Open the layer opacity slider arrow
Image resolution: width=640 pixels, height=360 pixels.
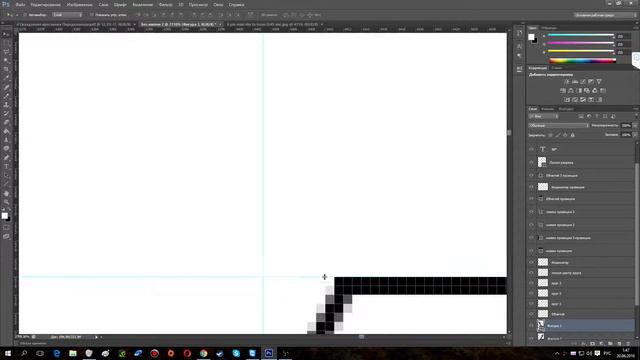pyautogui.click(x=635, y=126)
